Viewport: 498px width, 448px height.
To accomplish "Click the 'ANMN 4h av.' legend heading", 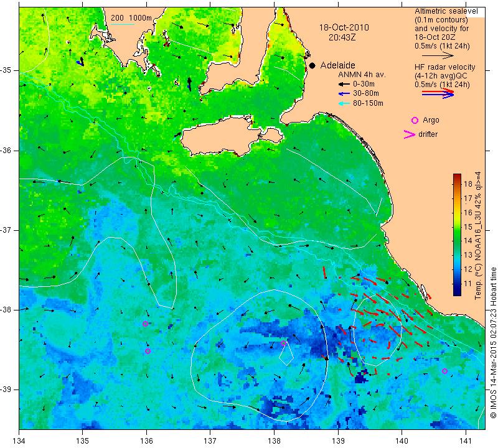I will coord(362,75).
